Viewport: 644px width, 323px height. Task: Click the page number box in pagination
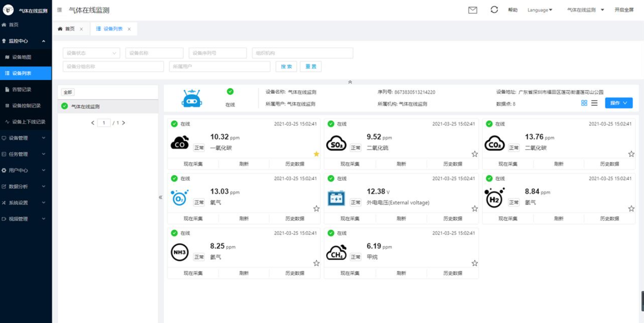point(104,123)
